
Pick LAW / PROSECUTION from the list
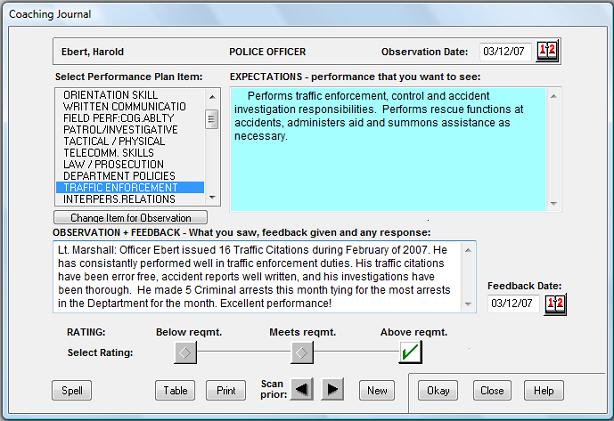pos(130,164)
